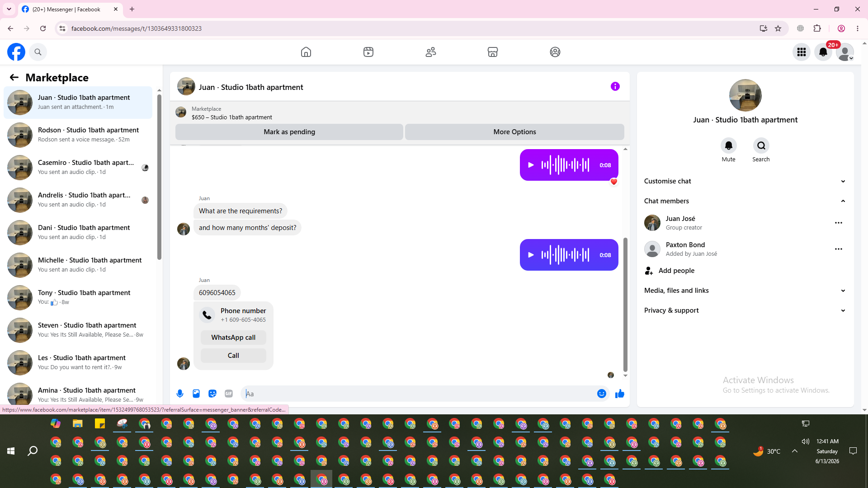This screenshot has width=868, height=488.
Task: Open Dani Studio 1bath apartment chat
Action: click(78, 232)
